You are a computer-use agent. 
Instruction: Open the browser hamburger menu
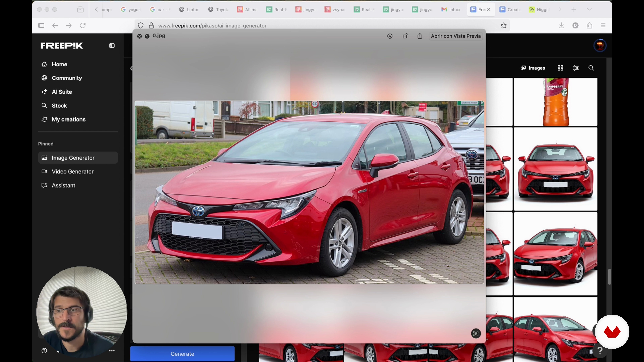tap(603, 25)
